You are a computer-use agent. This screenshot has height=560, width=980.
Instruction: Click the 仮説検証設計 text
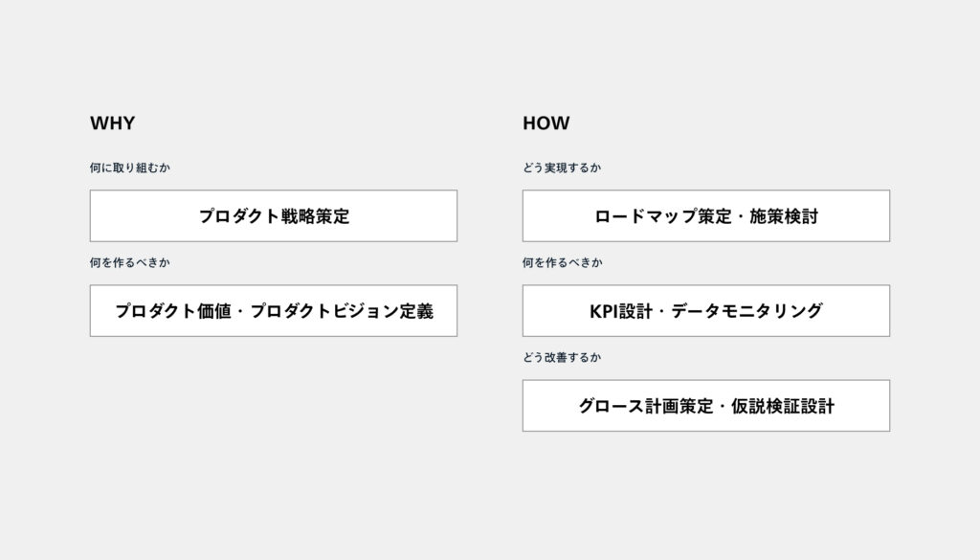coord(782,406)
